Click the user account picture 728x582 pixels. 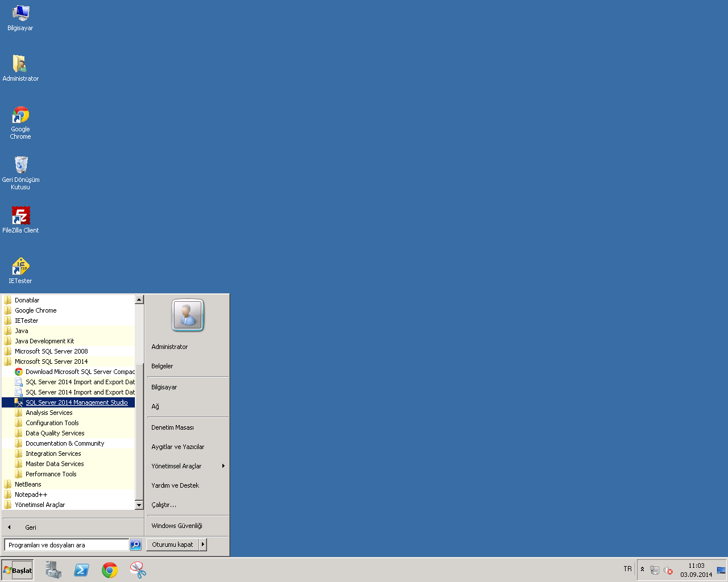[x=188, y=315]
